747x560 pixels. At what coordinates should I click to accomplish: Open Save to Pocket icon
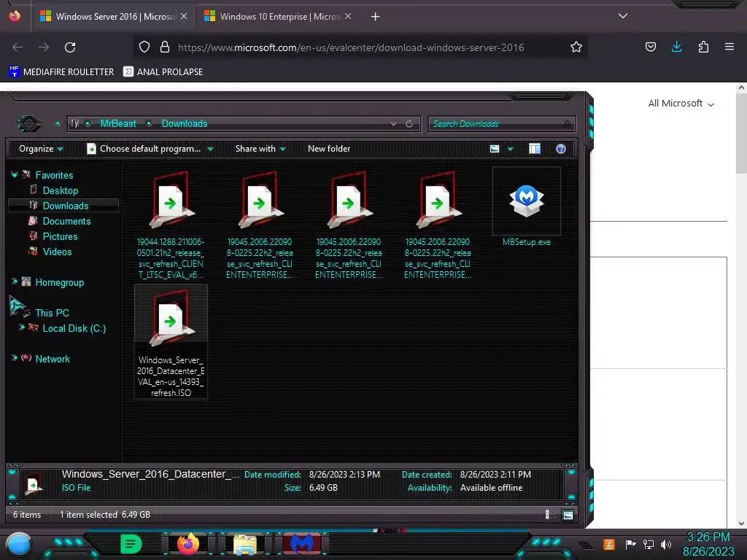click(650, 47)
